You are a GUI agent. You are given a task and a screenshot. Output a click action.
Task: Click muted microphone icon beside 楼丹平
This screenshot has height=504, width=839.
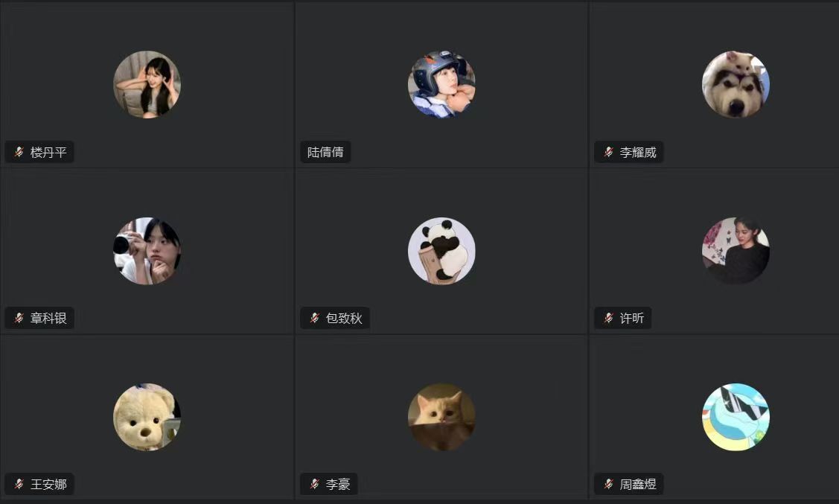[19, 152]
